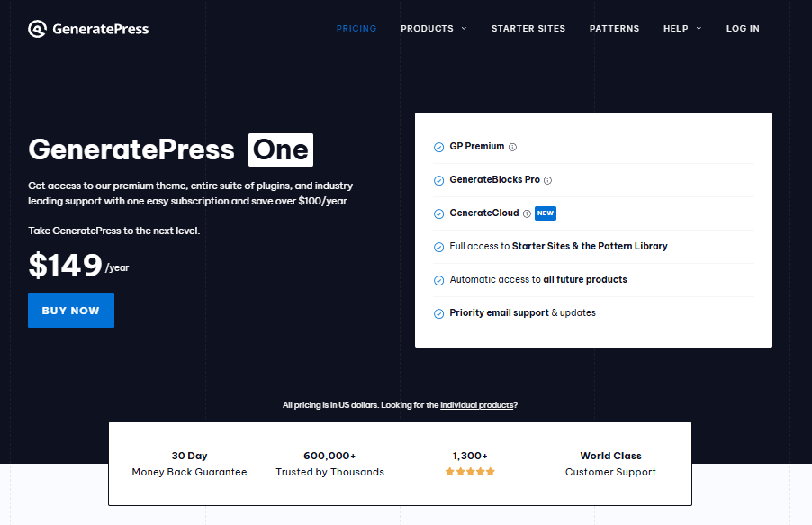The width and height of the screenshot is (812, 525).
Task: Select the Pricing menu item
Action: point(356,28)
